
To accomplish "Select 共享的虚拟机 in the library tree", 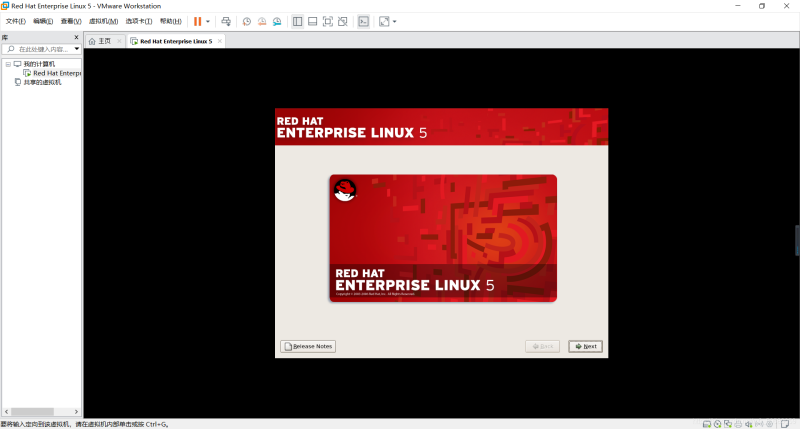I will coord(42,82).
